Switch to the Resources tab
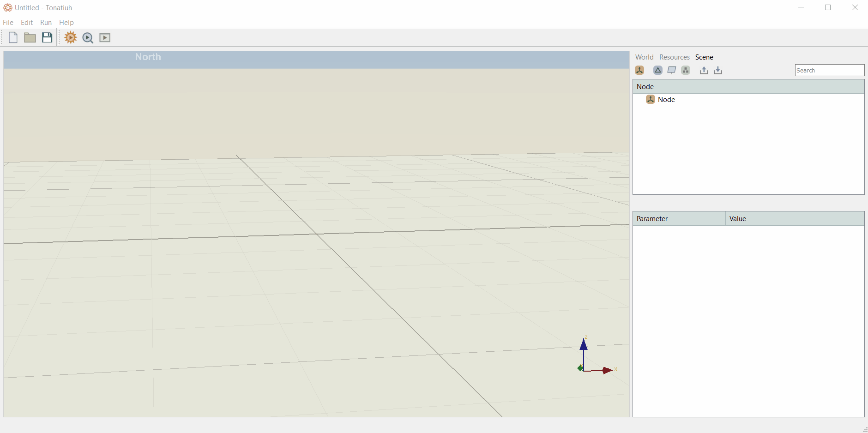Screen dimensions: 868x433 pos(674,57)
